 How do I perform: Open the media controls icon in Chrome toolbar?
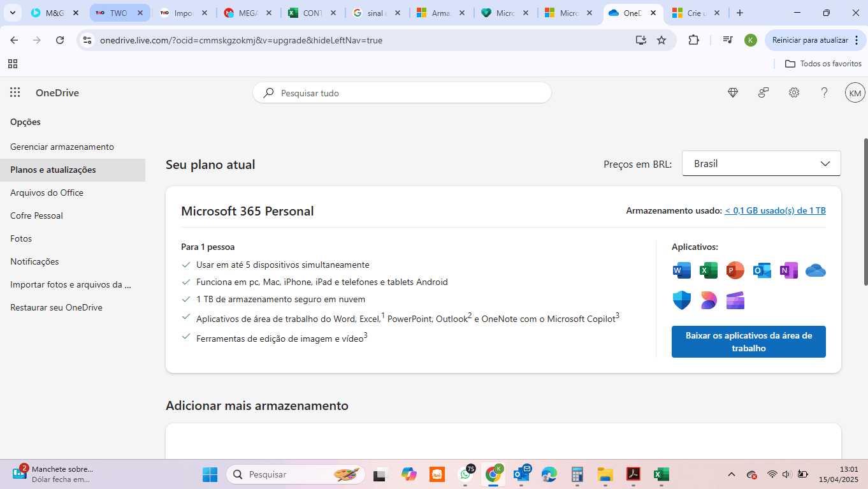coord(728,40)
